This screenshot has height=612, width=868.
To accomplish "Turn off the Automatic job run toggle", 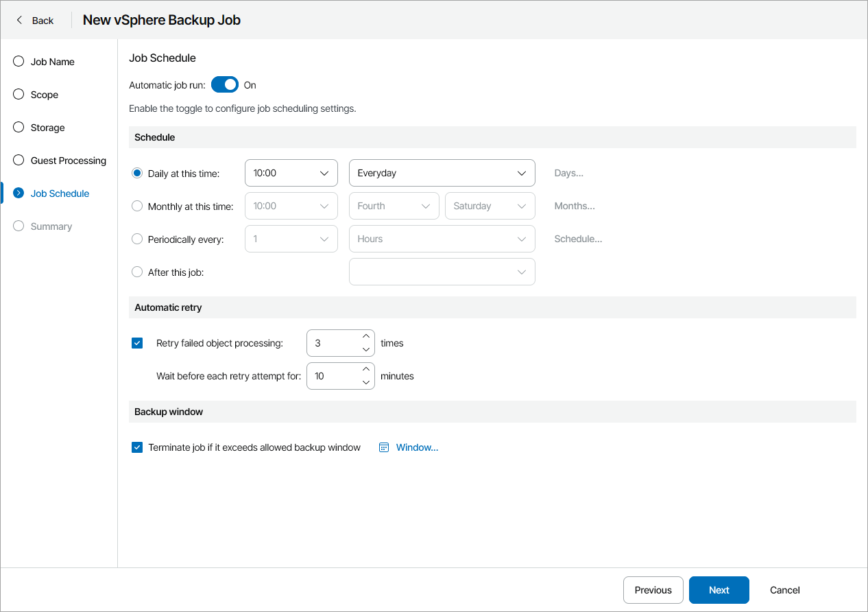I will [224, 85].
